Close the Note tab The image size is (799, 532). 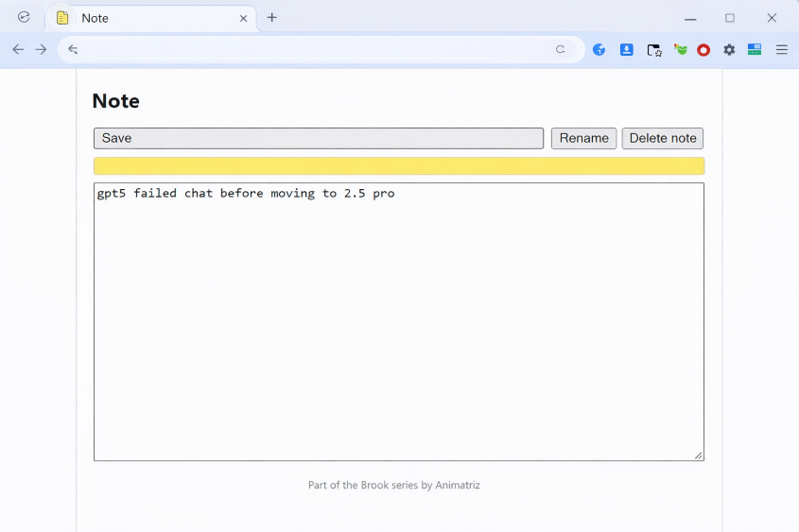pyautogui.click(x=243, y=18)
